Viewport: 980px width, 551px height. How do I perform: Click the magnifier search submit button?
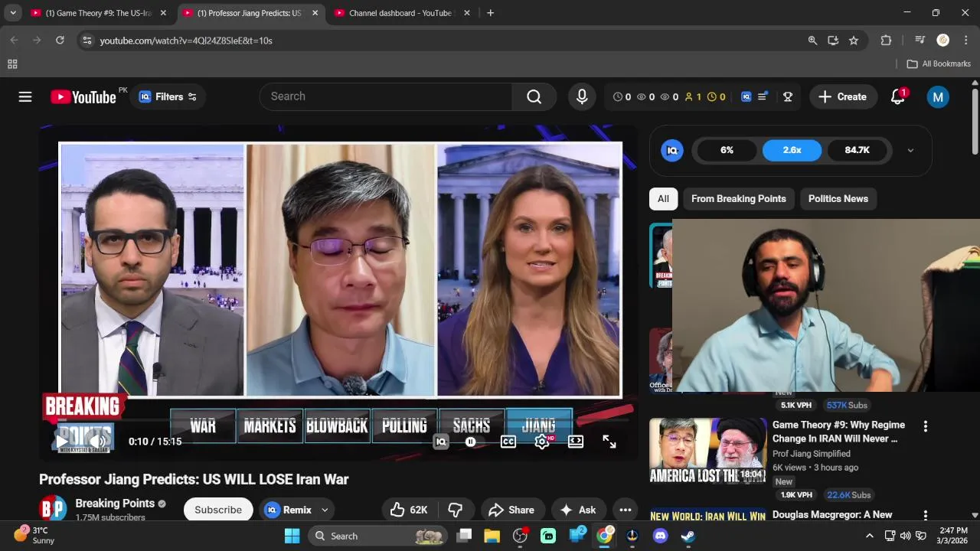click(534, 96)
